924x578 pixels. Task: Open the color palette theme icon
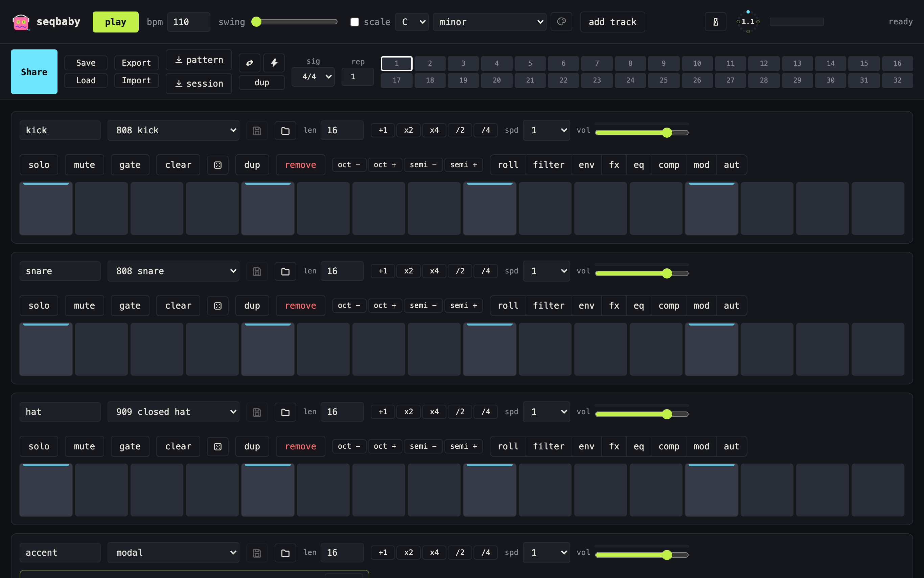[561, 22]
